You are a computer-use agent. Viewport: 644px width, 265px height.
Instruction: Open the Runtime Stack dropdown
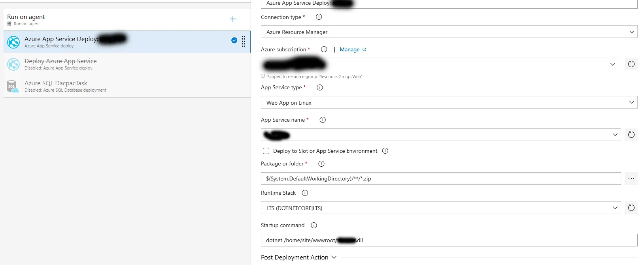click(441, 208)
